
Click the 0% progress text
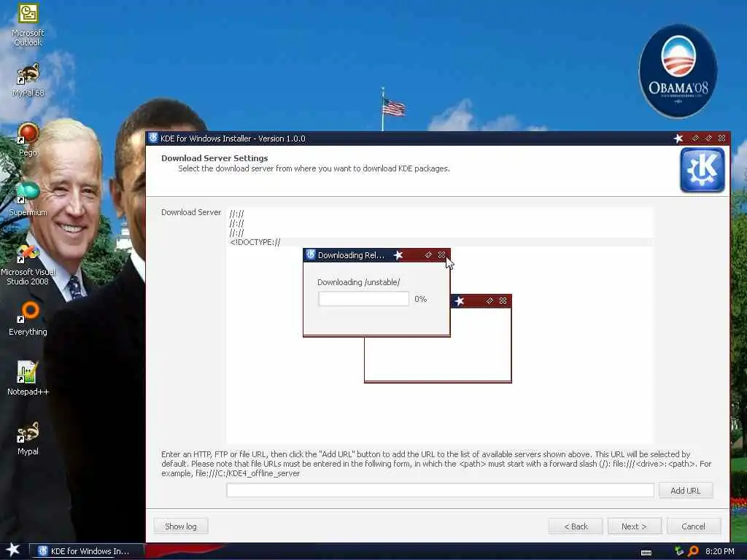[x=421, y=299]
